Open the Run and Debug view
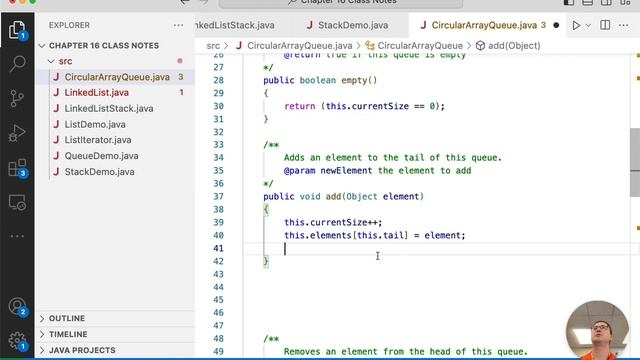 tap(17, 133)
